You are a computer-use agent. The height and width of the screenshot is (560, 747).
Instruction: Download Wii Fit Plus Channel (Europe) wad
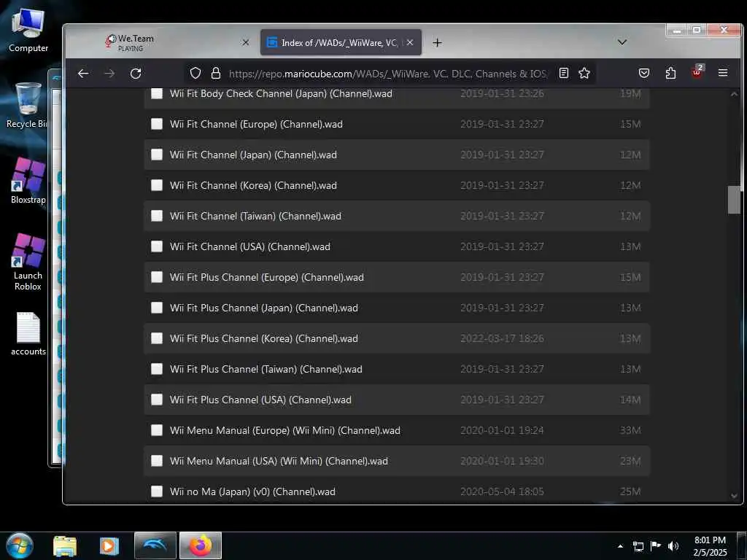(x=267, y=277)
